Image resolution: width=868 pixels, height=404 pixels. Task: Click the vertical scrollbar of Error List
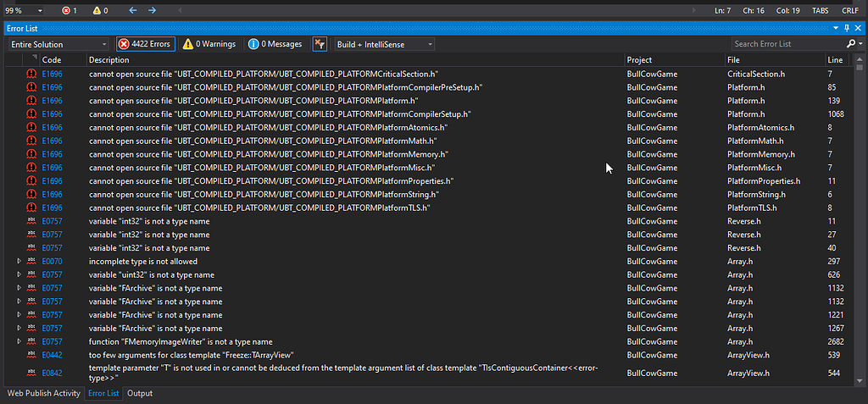pyautogui.click(x=860, y=221)
